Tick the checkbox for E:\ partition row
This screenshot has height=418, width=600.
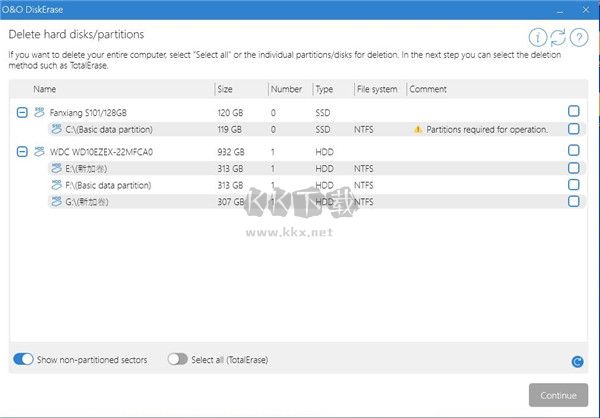573,169
